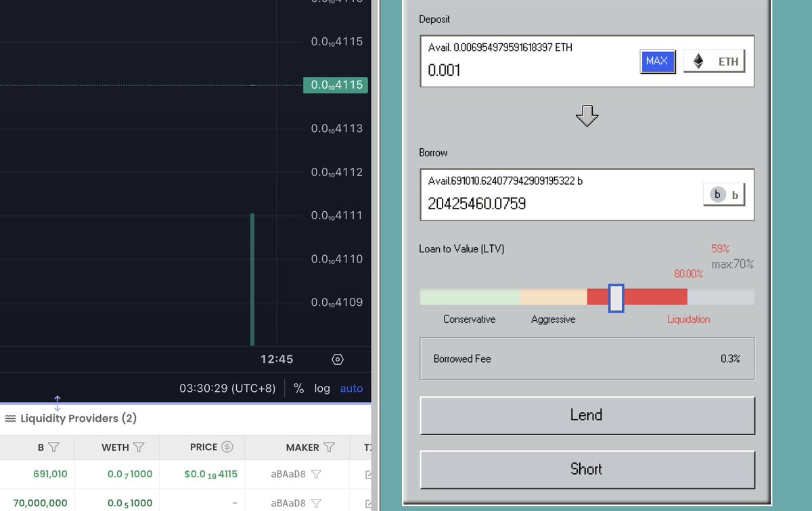The image size is (812, 511).
Task: Open chart settings gear icon
Action: 338,359
